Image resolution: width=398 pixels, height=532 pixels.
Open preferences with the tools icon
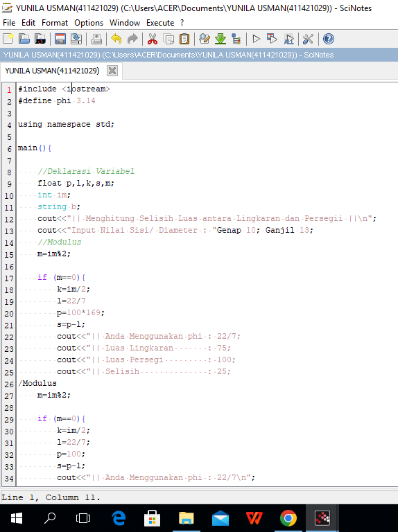(x=308, y=39)
